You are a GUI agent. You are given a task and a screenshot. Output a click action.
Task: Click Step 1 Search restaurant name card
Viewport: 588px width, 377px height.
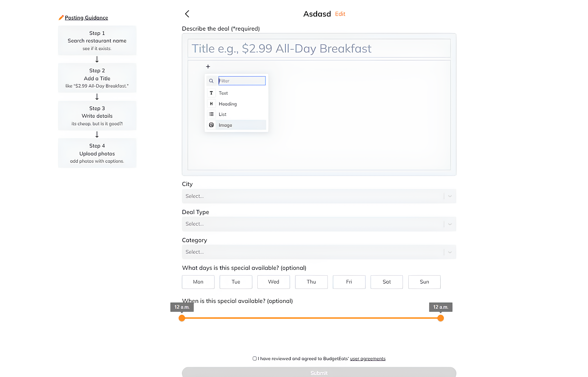pyautogui.click(x=97, y=40)
